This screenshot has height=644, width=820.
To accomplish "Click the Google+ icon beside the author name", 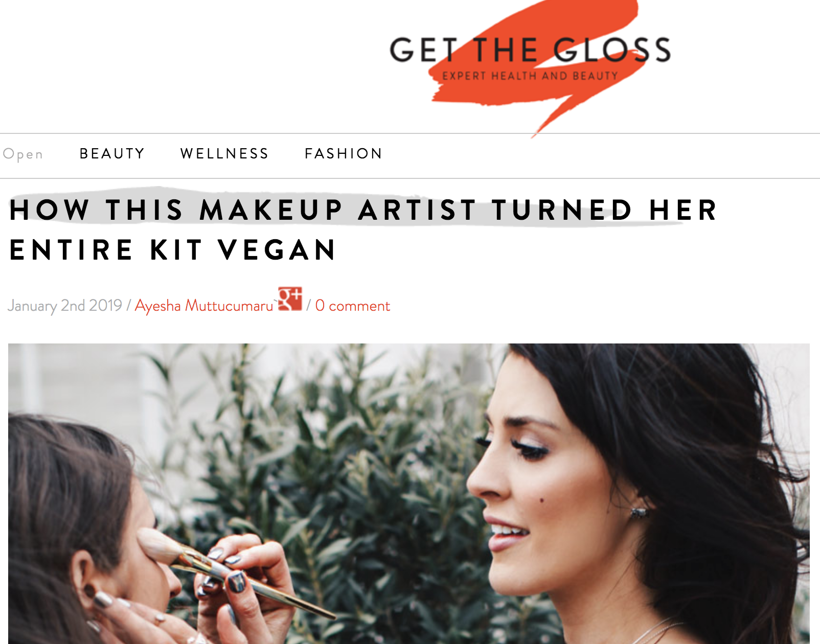I will 290,298.
